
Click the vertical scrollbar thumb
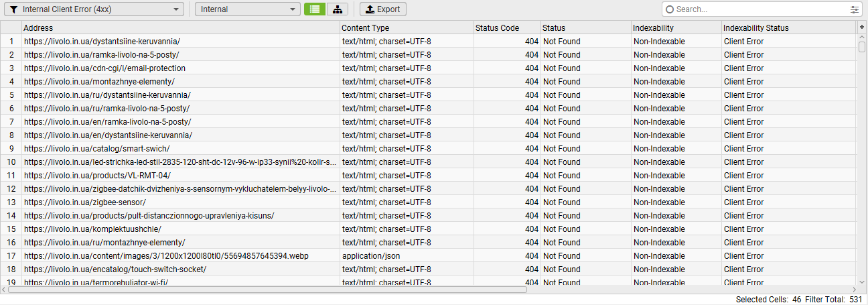click(862, 47)
